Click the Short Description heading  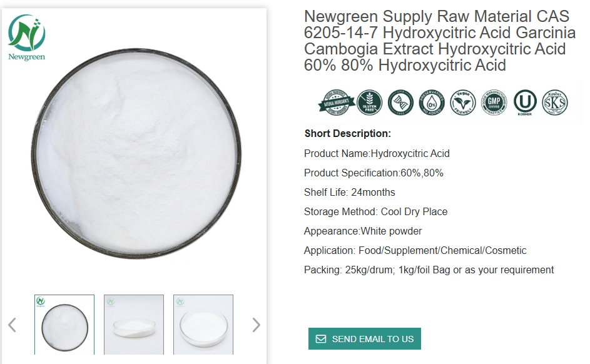pos(348,133)
